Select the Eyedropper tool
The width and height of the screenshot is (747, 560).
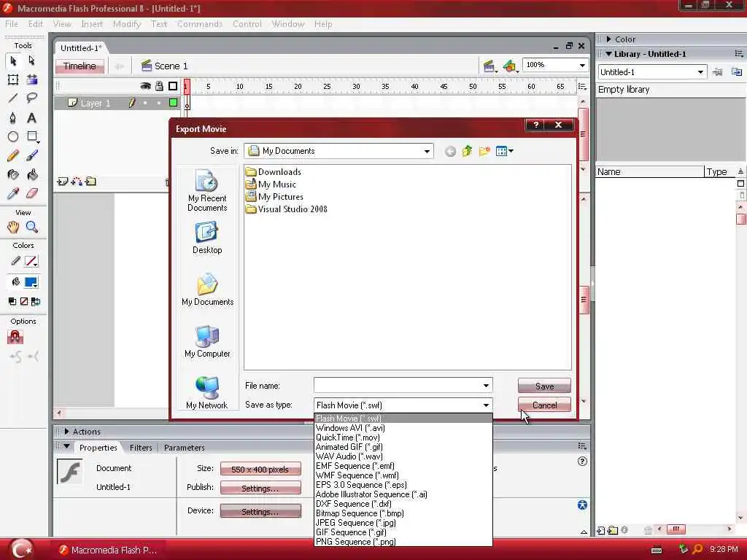click(x=13, y=193)
